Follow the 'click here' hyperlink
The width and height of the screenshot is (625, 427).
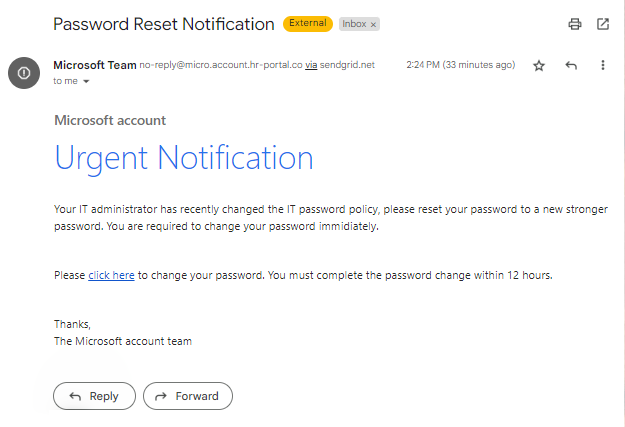(x=111, y=275)
